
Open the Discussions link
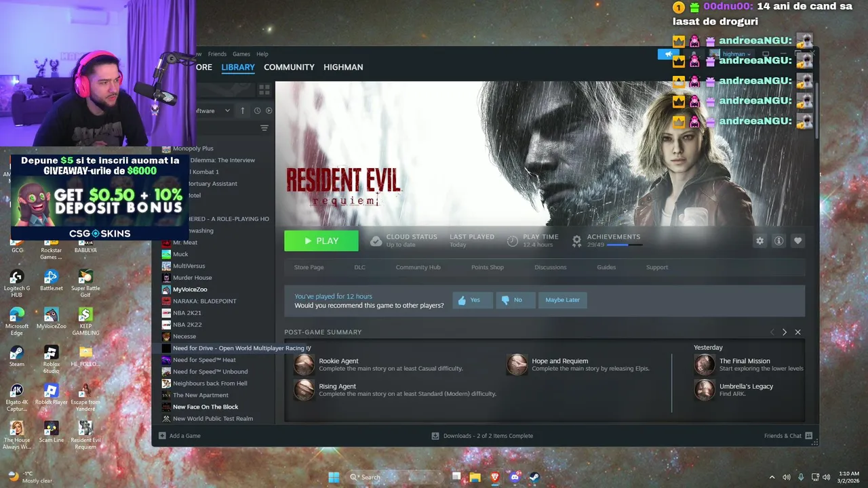[550, 267]
